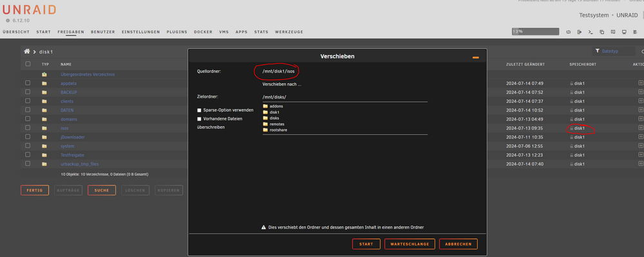Open the DOCKER menu
Image resolution: width=644 pixels, height=257 pixels.
[203, 32]
